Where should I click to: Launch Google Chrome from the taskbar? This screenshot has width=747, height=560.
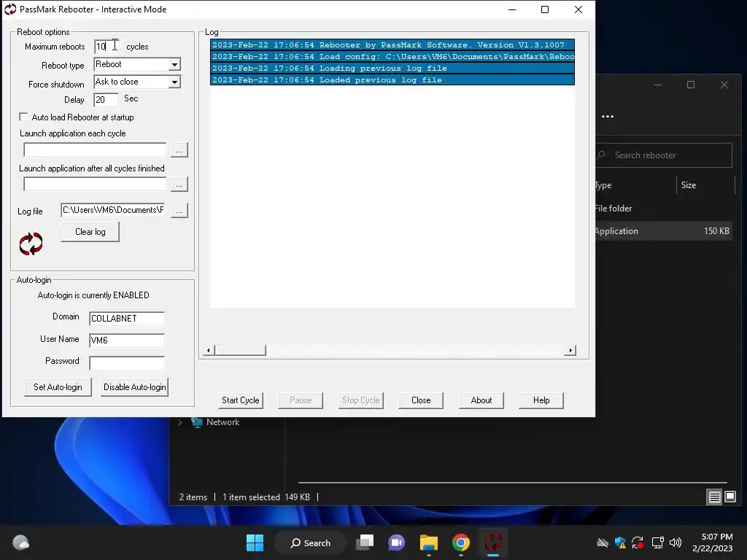461,542
